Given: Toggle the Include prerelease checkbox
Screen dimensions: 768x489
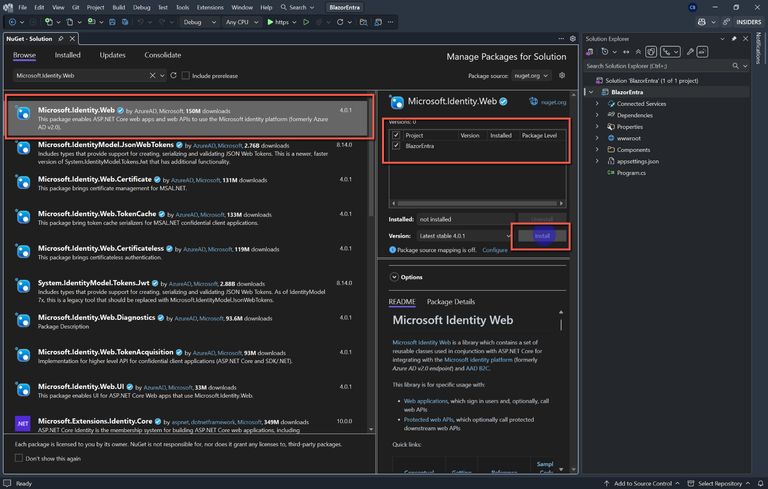Looking at the screenshot, I should tap(186, 75).
